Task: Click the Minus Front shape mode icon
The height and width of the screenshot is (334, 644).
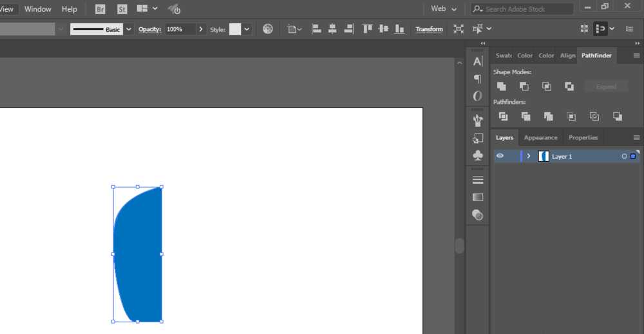Action: pos(524,86)
